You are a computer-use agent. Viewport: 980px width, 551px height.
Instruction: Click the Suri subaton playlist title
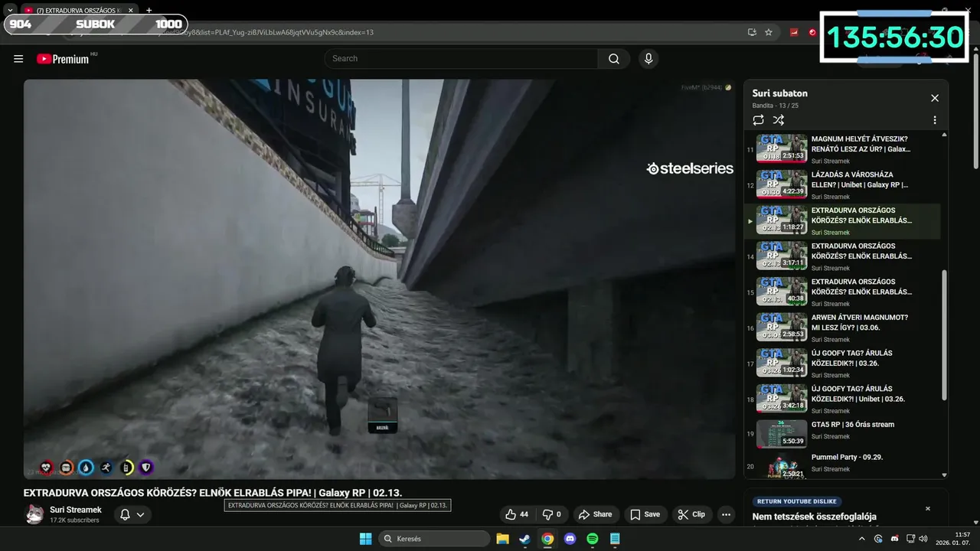coord(779,93)
